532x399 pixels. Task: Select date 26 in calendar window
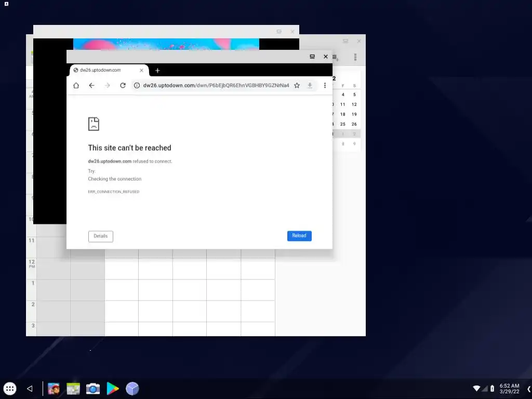point(354,124)
